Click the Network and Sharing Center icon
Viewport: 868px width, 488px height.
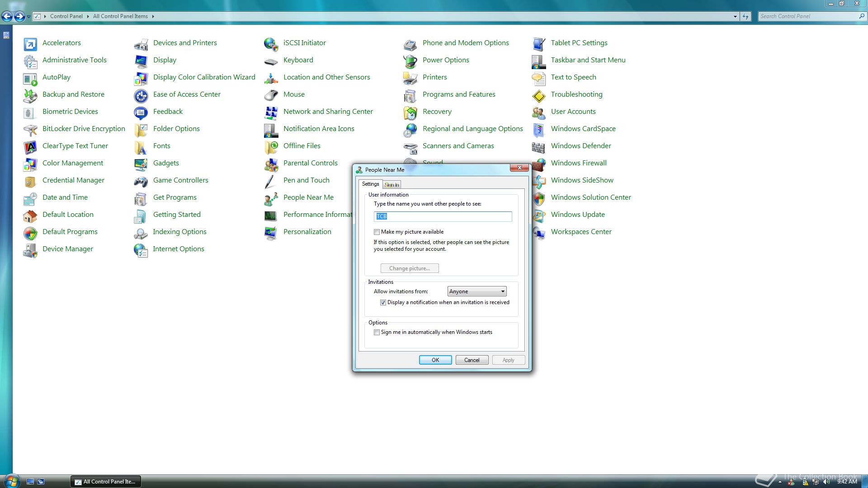point(271,113)
